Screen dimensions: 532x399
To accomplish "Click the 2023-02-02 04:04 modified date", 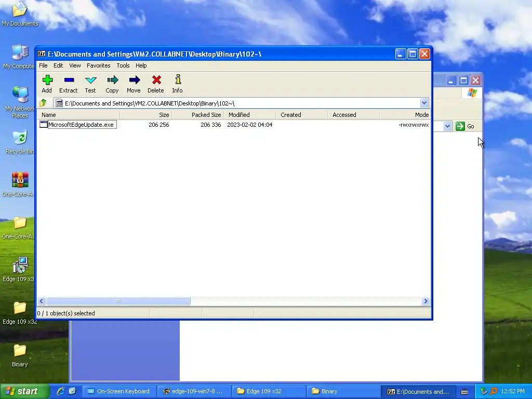I will [250, 125].
